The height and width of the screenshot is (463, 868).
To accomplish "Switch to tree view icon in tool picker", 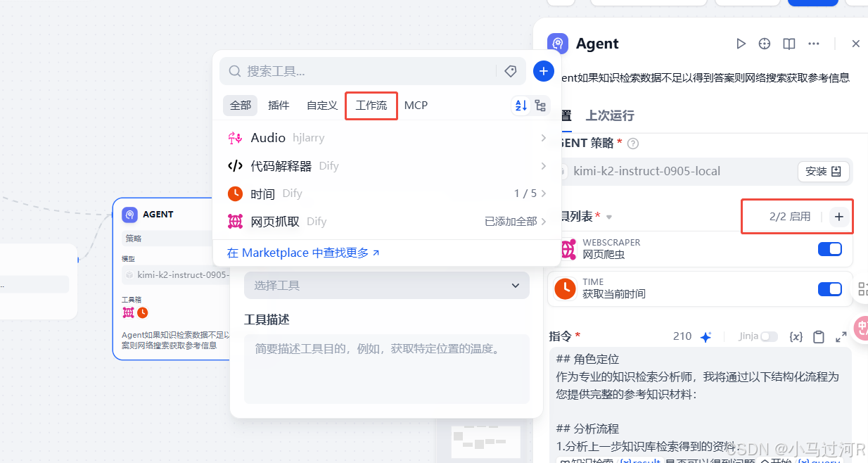I will click(540, 106).
